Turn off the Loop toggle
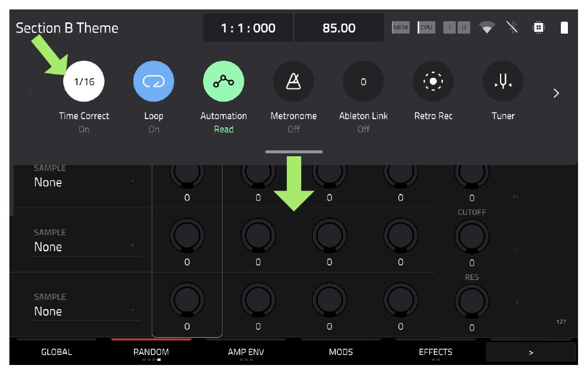Screen dimensions: 588x375 (153, 81)
